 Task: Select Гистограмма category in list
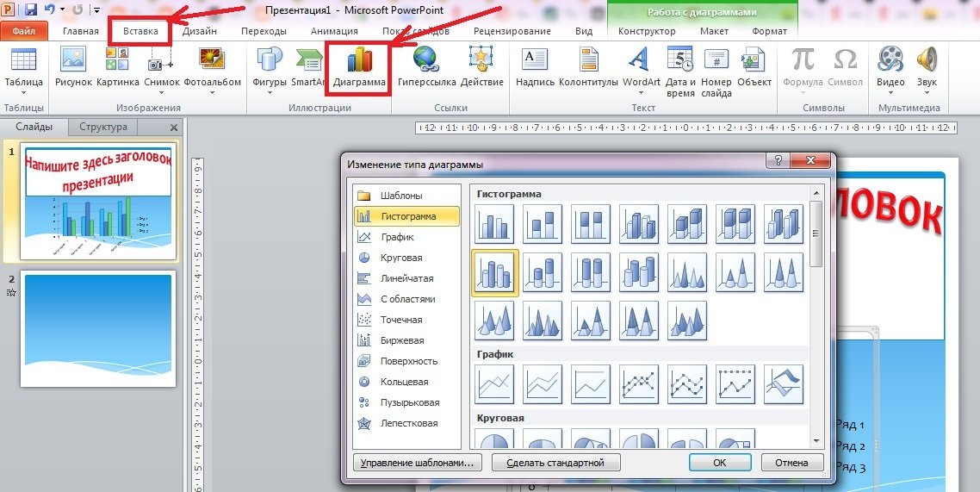406,216
